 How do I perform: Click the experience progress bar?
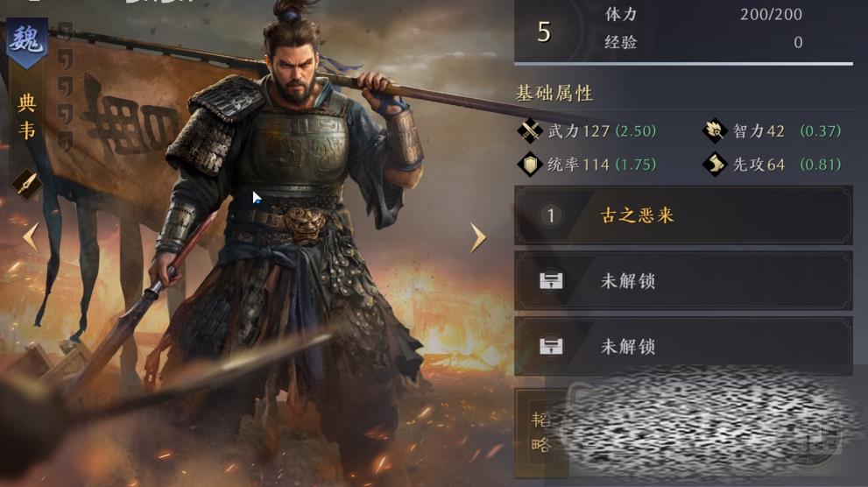coord(683,64)
